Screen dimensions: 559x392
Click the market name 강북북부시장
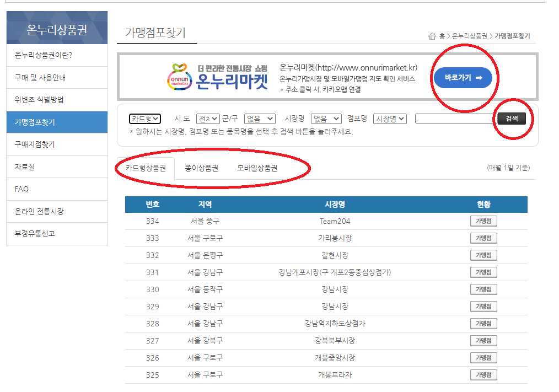[x=335, y=341]
